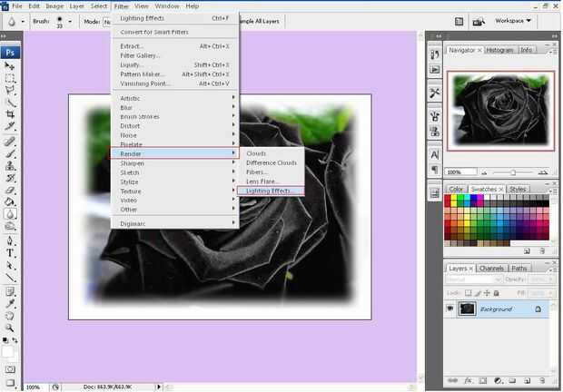Expand the Digimarc submenu

click(x=174, y=223)
